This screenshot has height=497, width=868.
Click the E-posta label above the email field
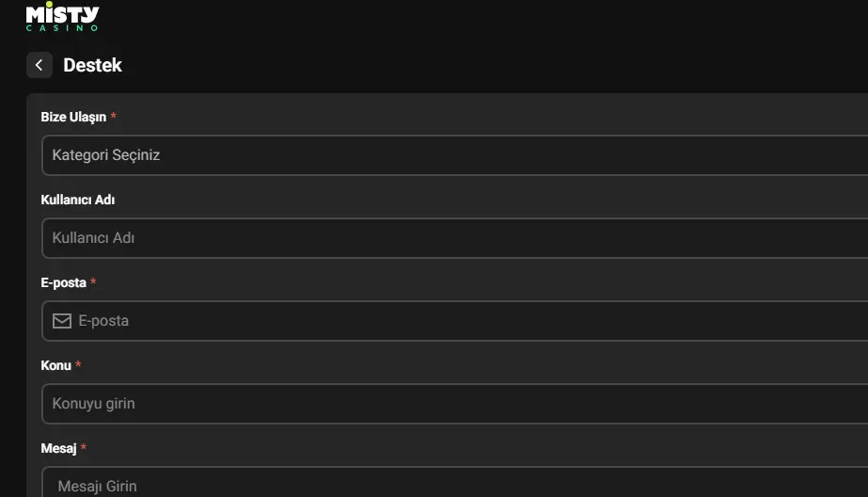(x=63, y=282)
